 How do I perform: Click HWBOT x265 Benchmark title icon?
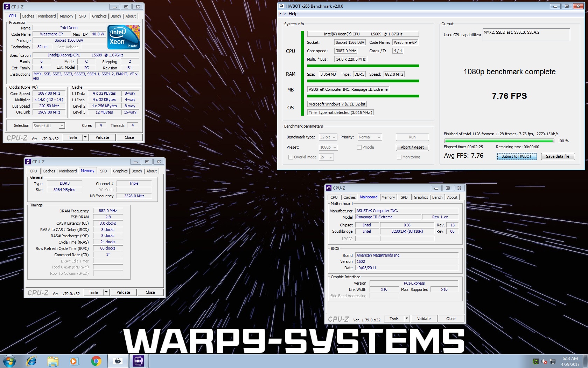point(281,6)
